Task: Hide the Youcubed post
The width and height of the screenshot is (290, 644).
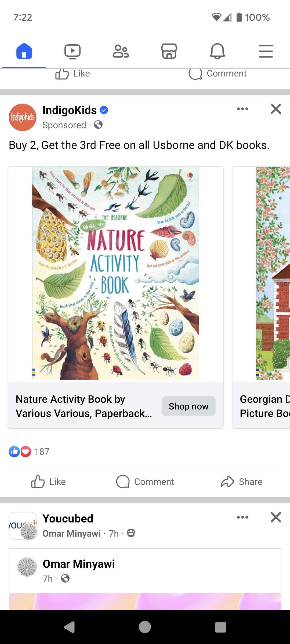Action: tap(276, 517)
